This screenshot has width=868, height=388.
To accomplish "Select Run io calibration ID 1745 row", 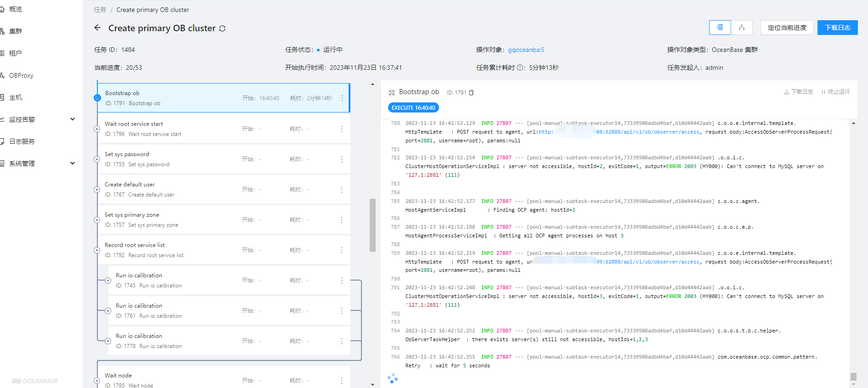I will tap(229, 281).
